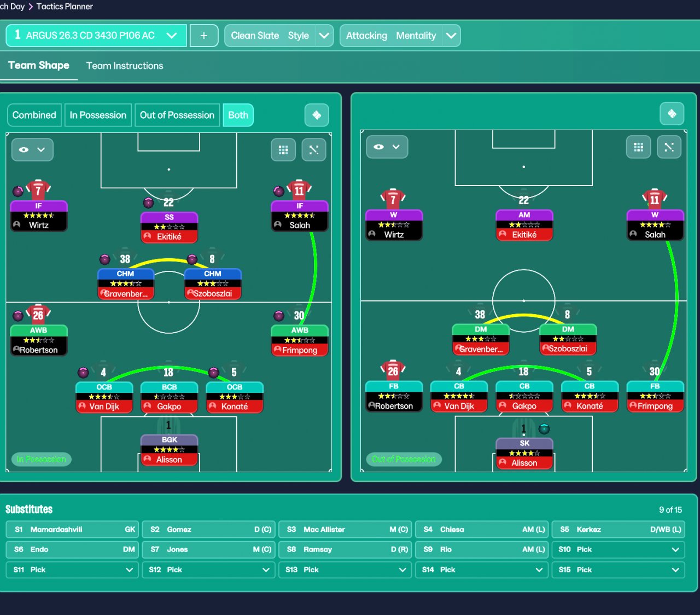The height and width of the screenshot is (615, 700).
Task: Click the Out of Possession label on the right pitch
Action: (x=404, y=459)
